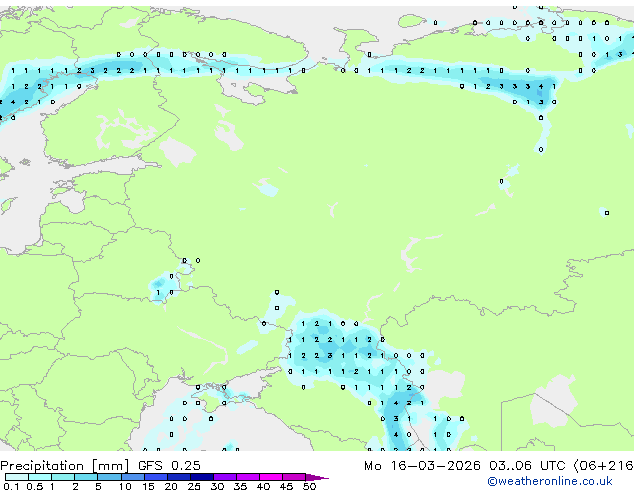Click the "0.1" legend scale label
The image size is (634, 490).
pos(11,486)
